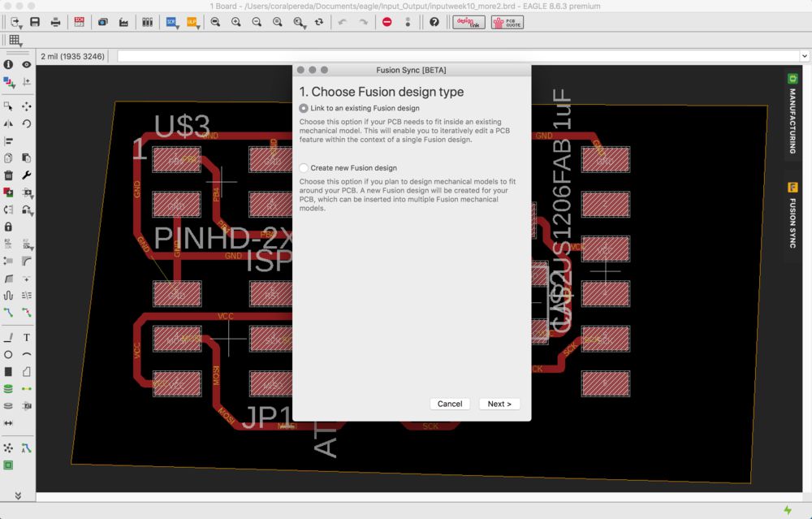The width and height of the screenshot is (812, 519).
Task: Click the PCB Quote button
Action: click(508, 22)
